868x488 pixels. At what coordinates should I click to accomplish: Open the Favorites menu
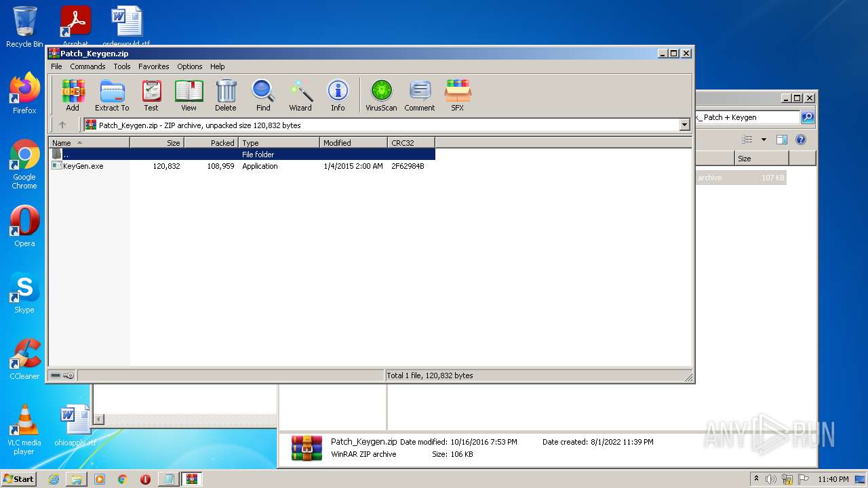coord(154,66)
